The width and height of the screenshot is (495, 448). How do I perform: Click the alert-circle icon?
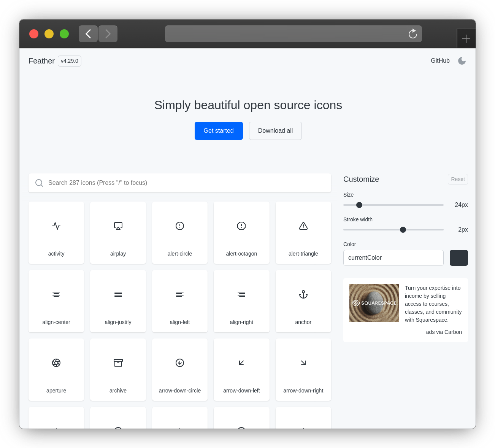coord(180,226)
